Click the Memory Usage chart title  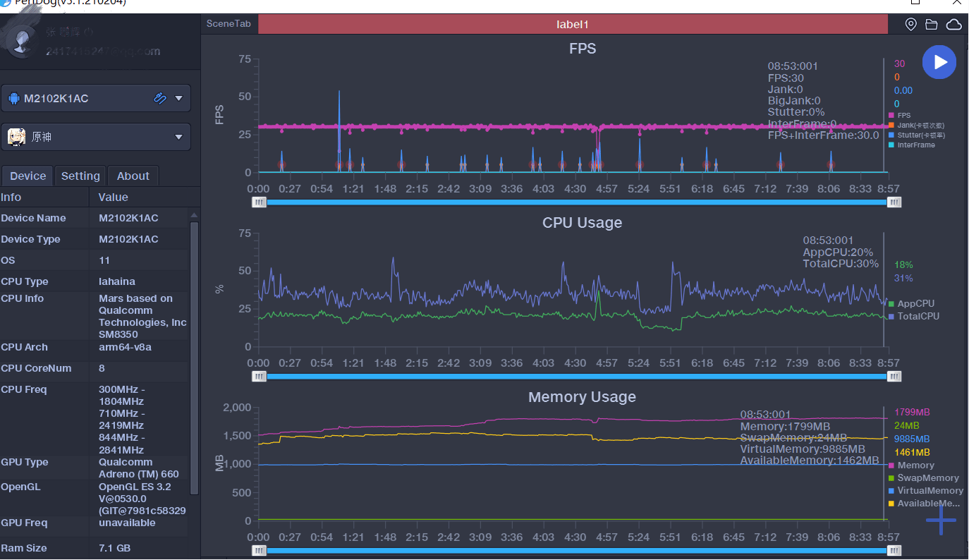click(583, 397)
